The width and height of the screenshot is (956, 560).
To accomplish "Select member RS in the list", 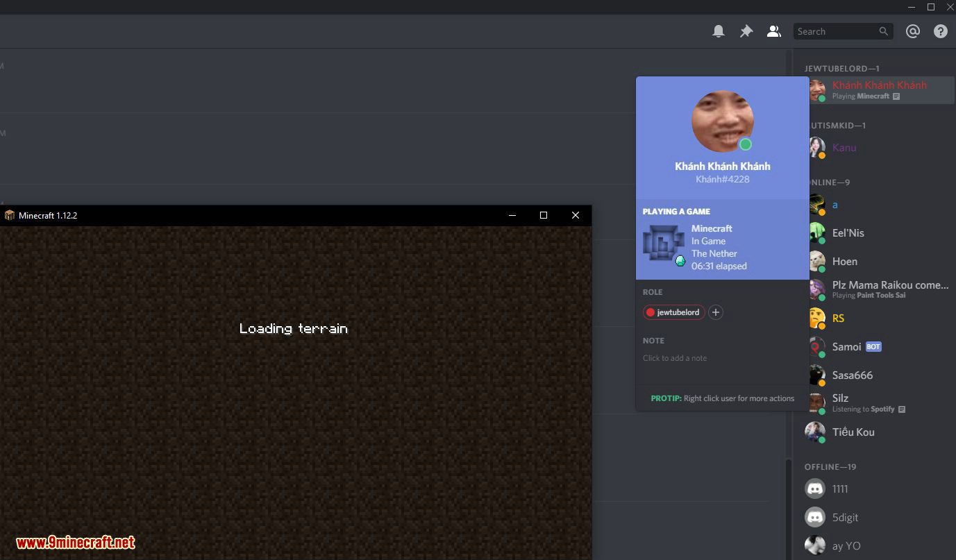I will point(878,319).
